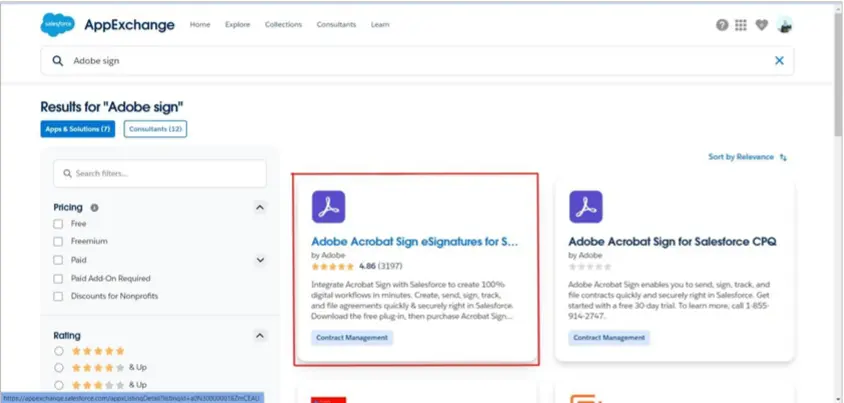Expand the Paid pricing options
The image size is (844, 403).
tap(260, 260)
